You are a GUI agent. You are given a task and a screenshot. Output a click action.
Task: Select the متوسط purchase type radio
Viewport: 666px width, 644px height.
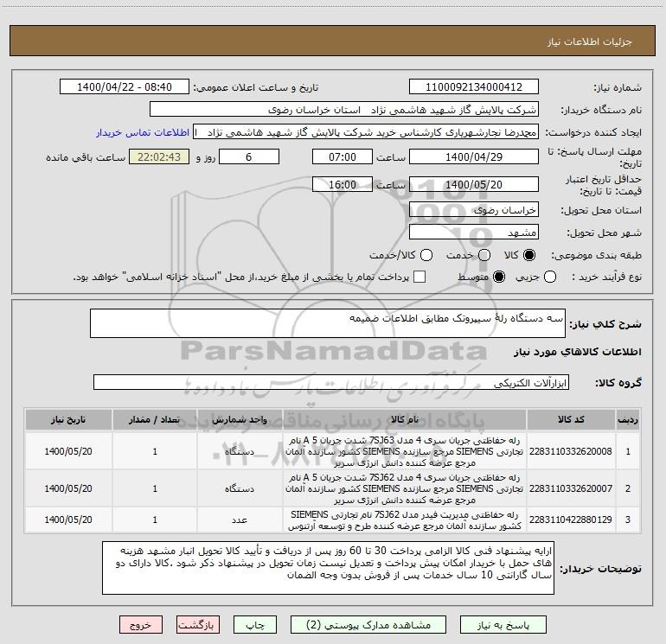pyautogui.click(x=499, y=277)
